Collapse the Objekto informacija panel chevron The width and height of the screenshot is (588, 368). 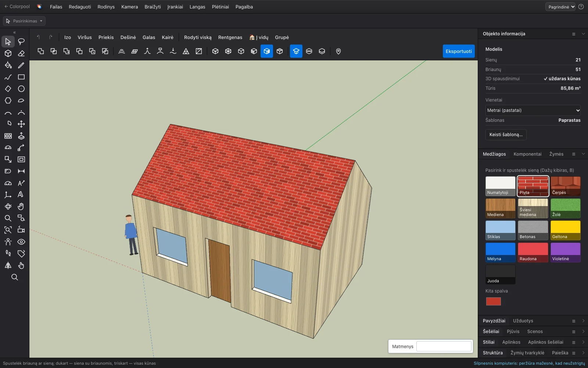click(583, 33)
